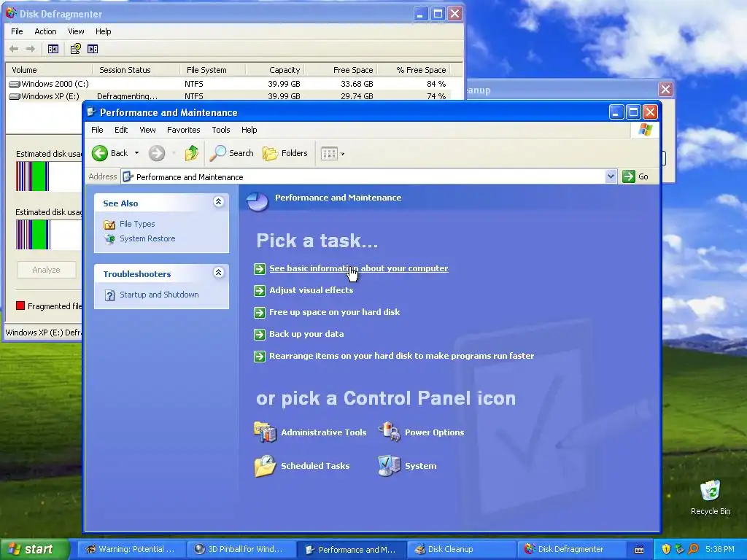Switch to Disk Cleanup taskbar button

click(461, 550)
